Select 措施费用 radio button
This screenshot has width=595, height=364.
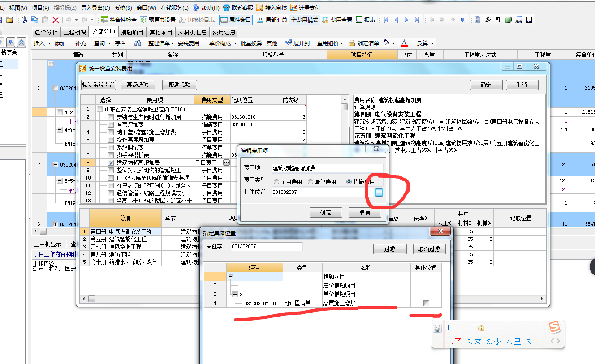tap(349, 182)
